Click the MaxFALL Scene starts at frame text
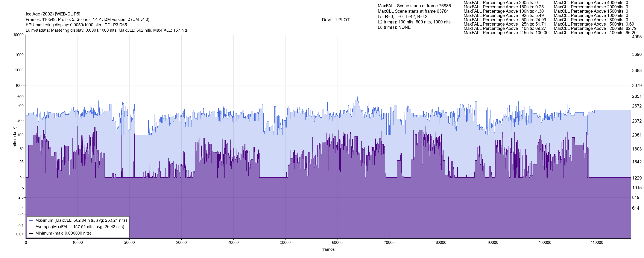644x258 pixels. [x=414, y=6]
